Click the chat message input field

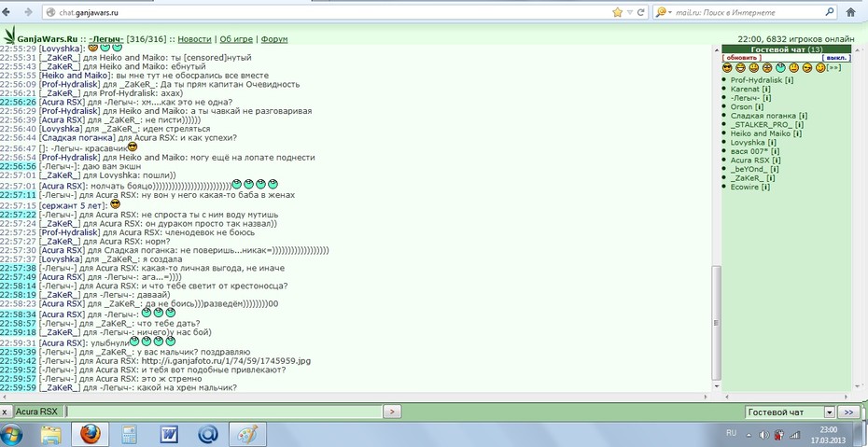224,412
